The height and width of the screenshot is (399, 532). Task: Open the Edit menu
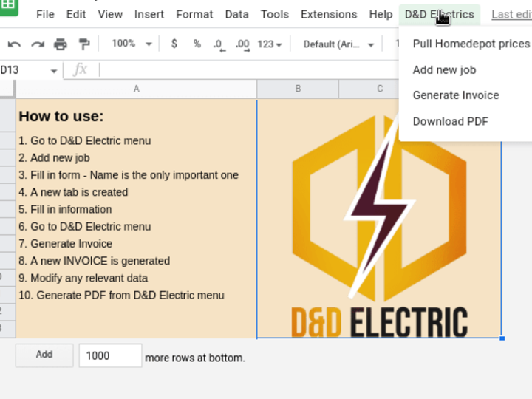click(76, 15)
